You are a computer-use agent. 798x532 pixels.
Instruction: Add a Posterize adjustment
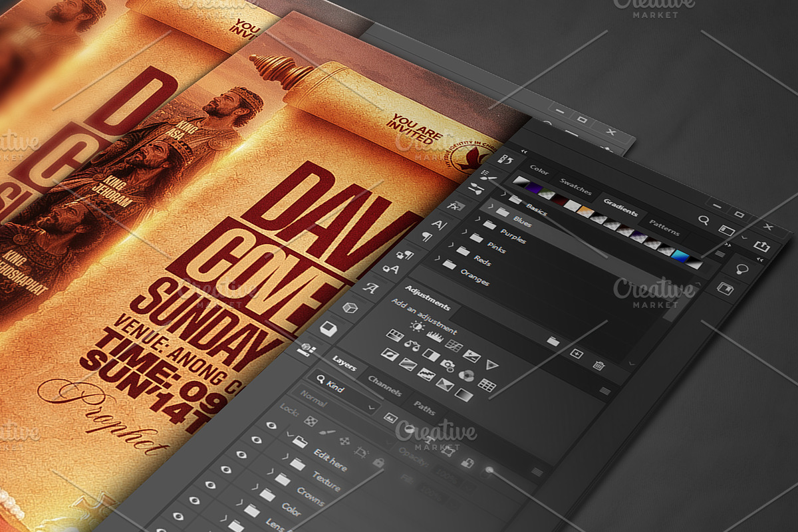408,364
